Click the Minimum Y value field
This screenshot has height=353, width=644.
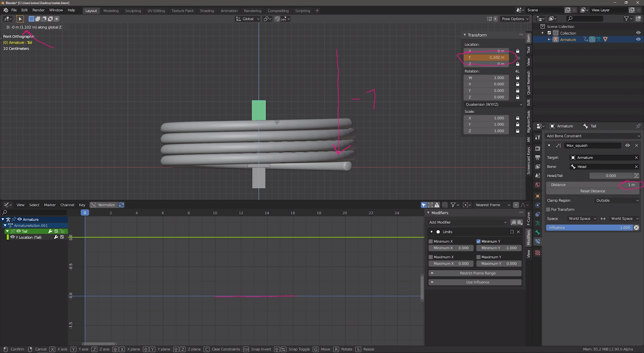point(499,248)
